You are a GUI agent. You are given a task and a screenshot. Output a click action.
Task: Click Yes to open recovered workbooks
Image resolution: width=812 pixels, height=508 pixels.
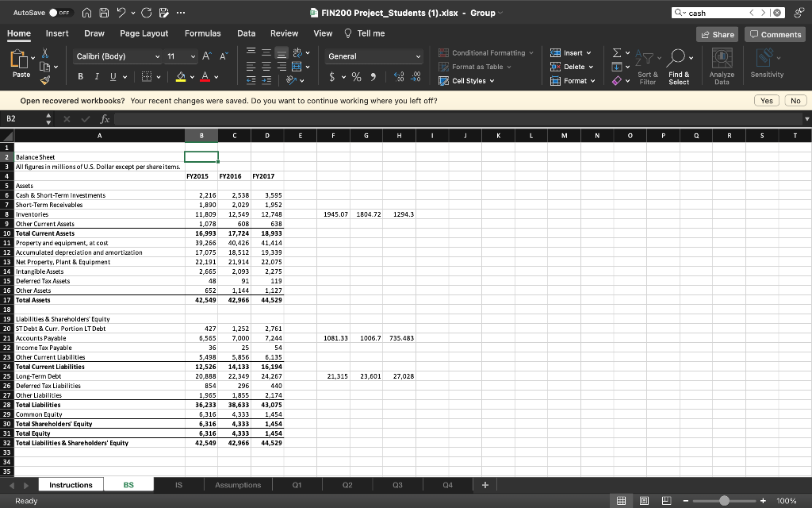click(x=767, y=101)
